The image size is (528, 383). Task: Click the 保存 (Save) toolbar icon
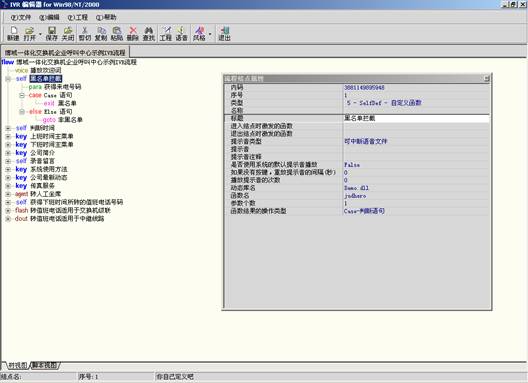pos(52,34)
